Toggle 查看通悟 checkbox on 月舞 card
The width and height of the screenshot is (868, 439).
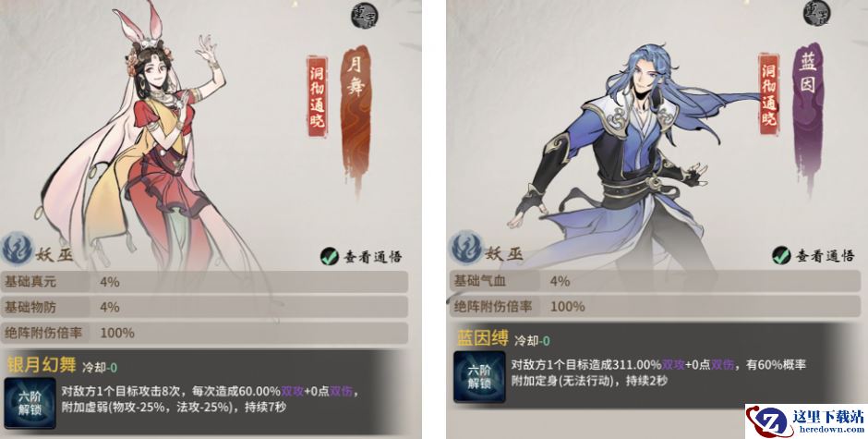pos(330,256)
